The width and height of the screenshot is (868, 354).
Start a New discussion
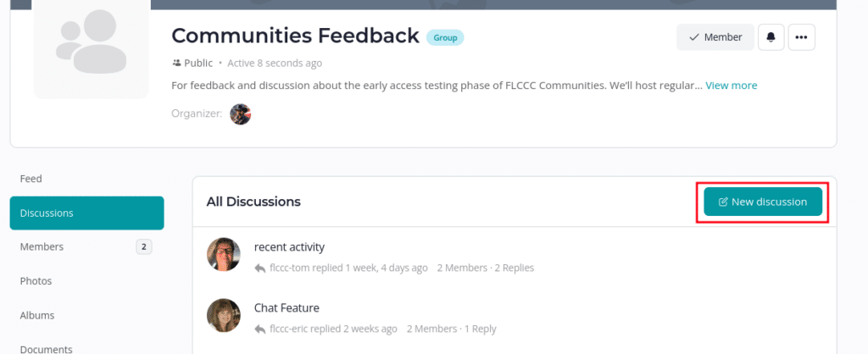pos(762,202)
